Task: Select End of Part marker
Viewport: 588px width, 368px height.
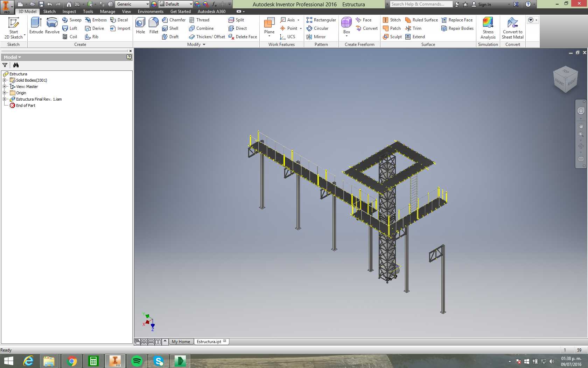Action: pyautogui.click(x=22, y=105)
